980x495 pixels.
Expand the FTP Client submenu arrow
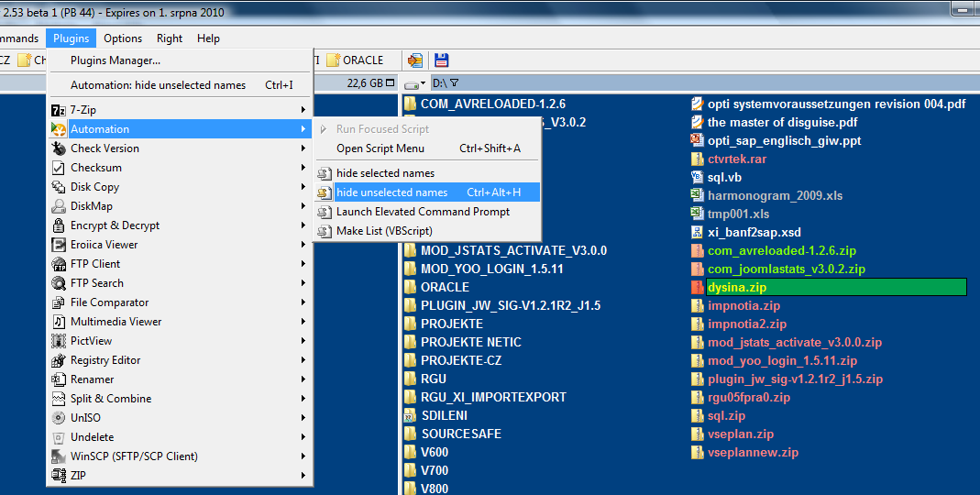point(303,264)
